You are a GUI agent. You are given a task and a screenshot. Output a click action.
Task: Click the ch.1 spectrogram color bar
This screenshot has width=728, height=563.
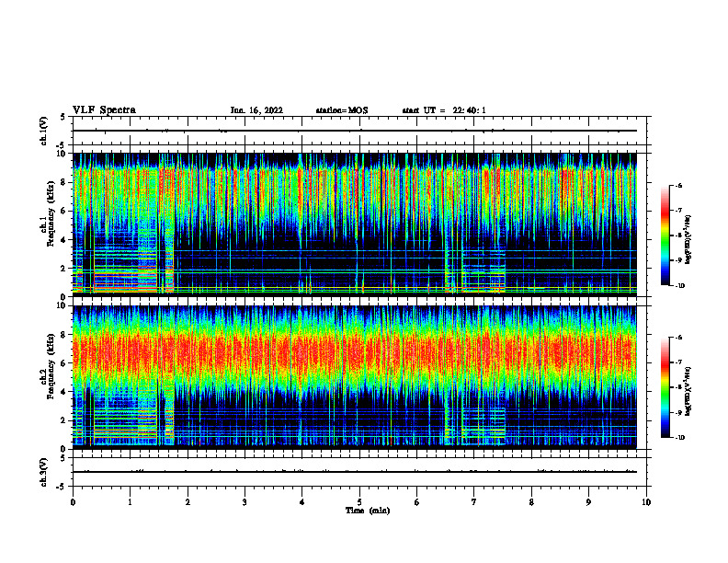coord(665,236)
